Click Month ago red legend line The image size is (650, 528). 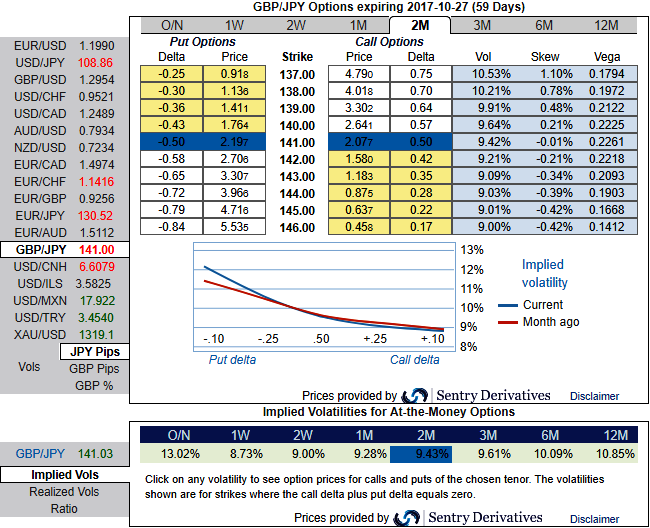pos(508,322)
